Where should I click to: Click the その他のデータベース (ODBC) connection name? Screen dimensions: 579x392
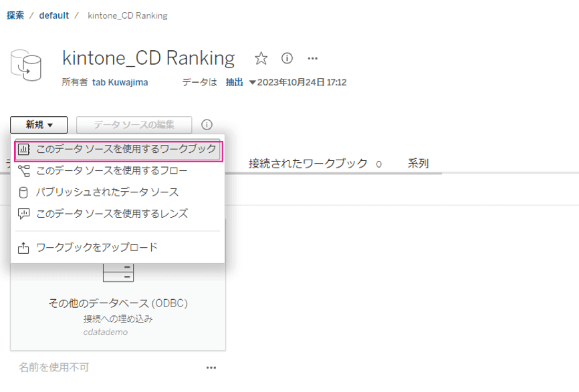[118, 303]
